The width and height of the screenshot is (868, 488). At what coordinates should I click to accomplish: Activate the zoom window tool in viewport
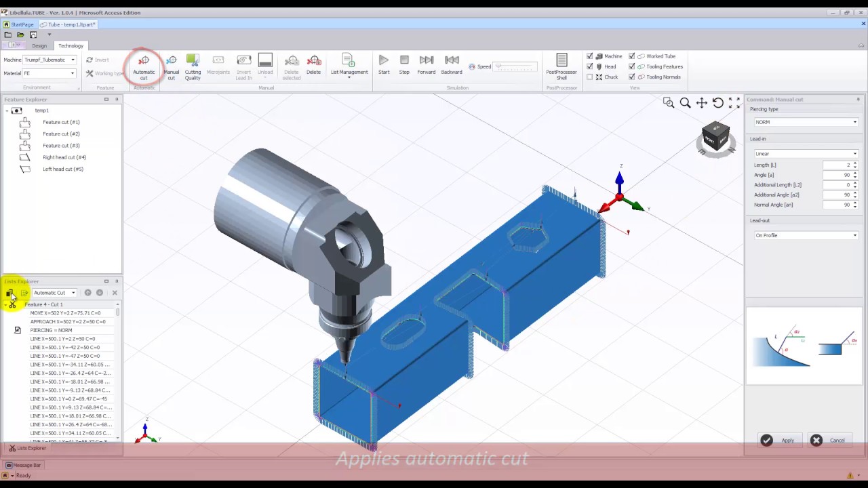669,102
